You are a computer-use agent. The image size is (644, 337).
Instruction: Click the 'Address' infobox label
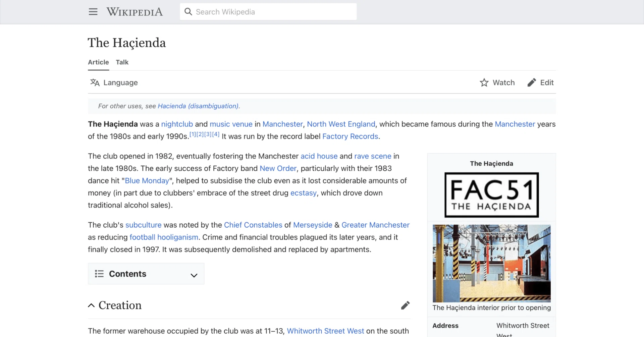tap(445, 326)
